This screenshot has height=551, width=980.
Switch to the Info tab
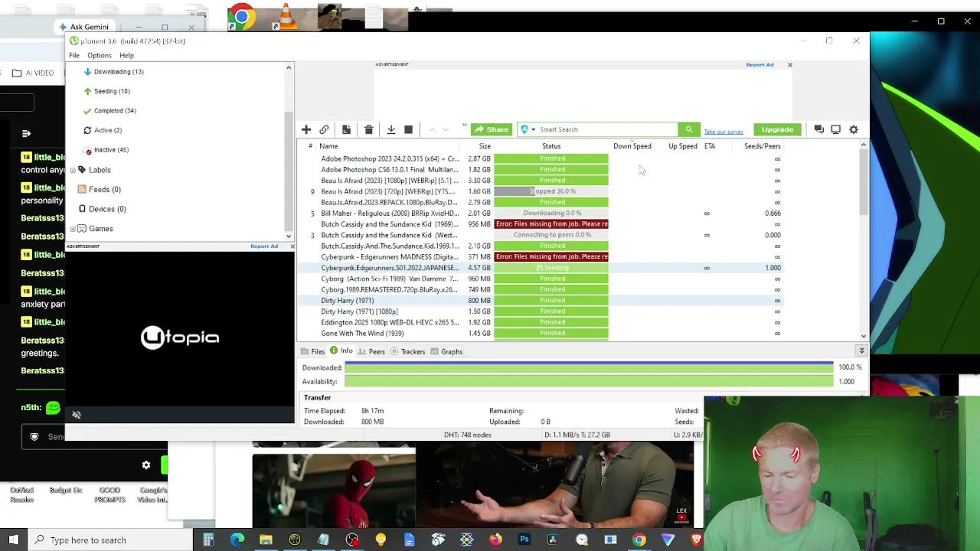click(x=341, y=351)
